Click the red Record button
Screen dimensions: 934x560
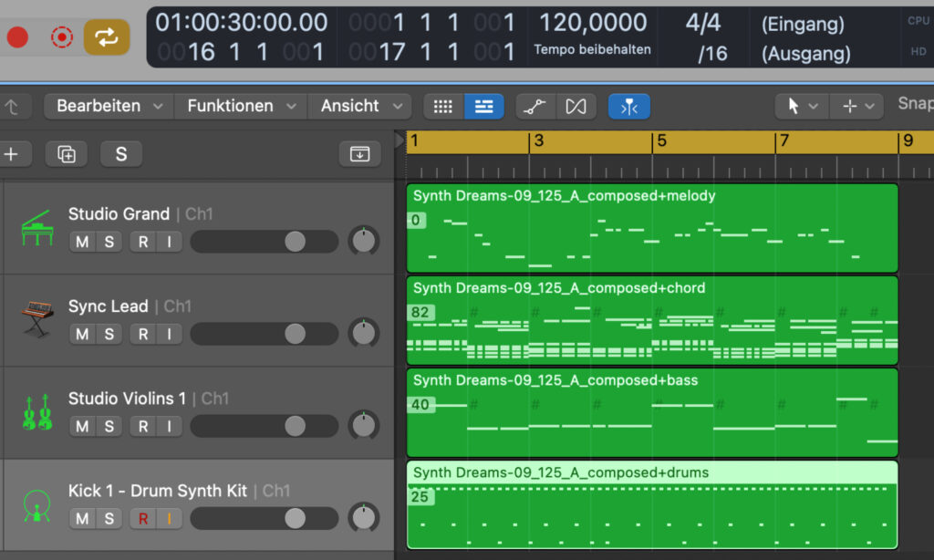tap(17, 36)
